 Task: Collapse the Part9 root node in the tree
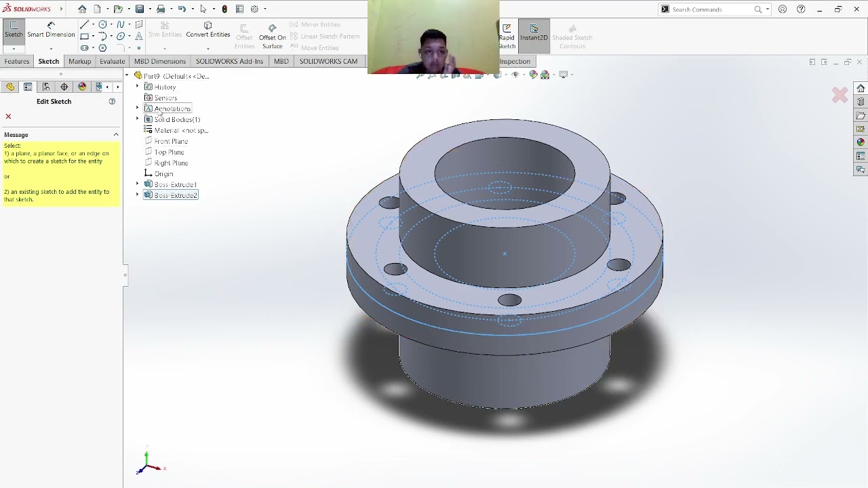(x=127, y=75)
